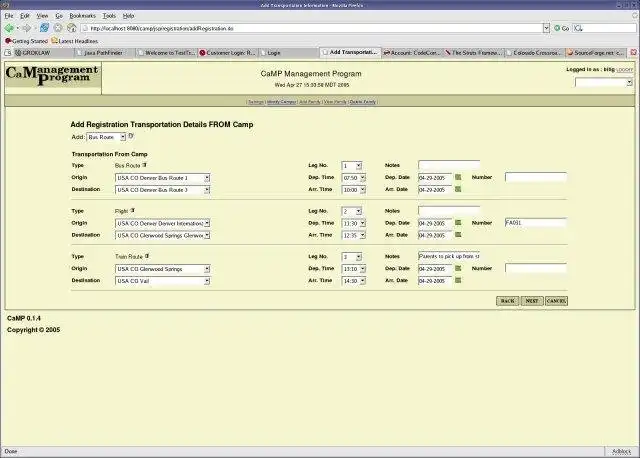Open calendar for Bus Route Dep. Date
The width and height of the screenshot is (640, 458).
pos(458,177)
